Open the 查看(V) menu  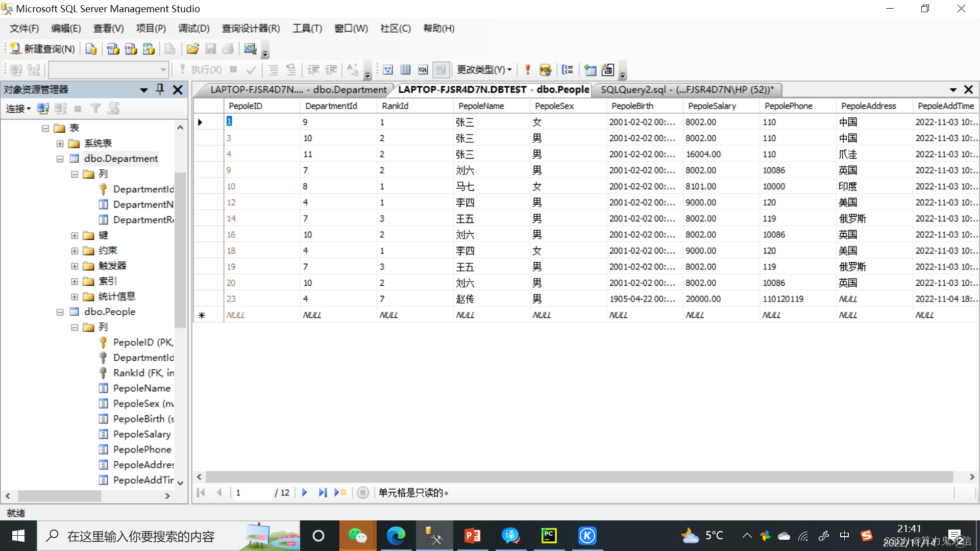click(108, 29)
